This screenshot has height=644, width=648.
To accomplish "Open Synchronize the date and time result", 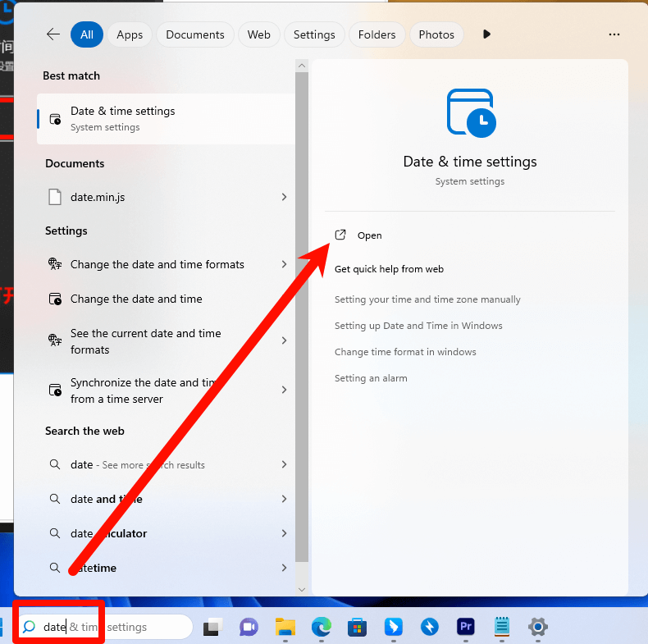I will click(x=166, y=391).
